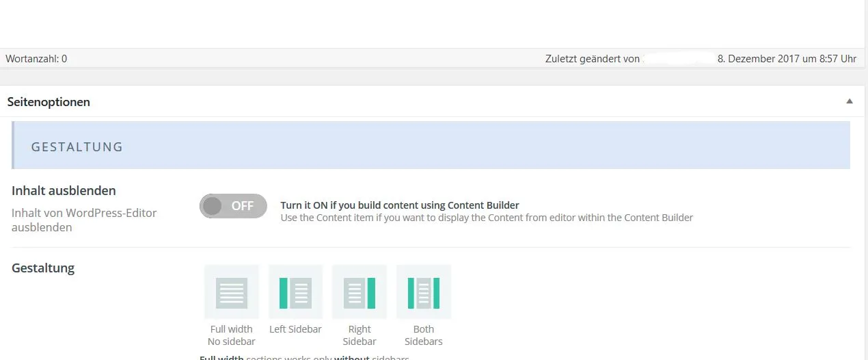This screenshot has width=868, height=360.
Task: Click the 'Left Sidebar' caption text
Action: click(x=295, y=329)
